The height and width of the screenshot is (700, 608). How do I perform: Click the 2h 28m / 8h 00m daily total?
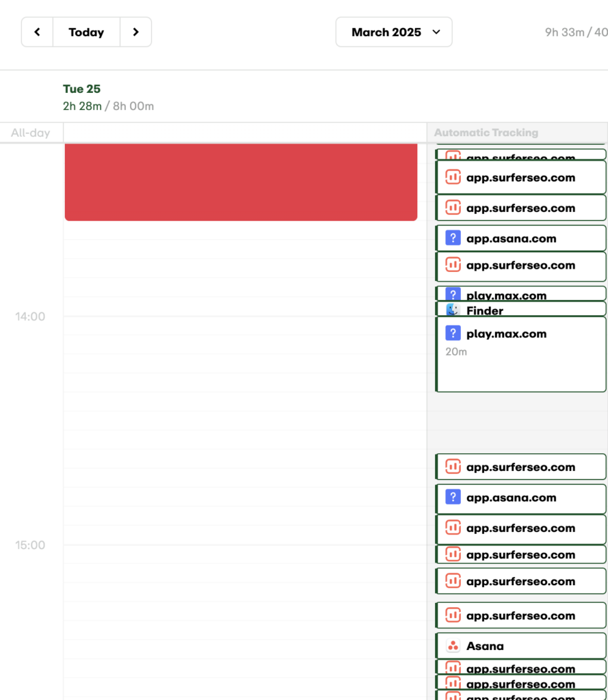pos(108,106)
